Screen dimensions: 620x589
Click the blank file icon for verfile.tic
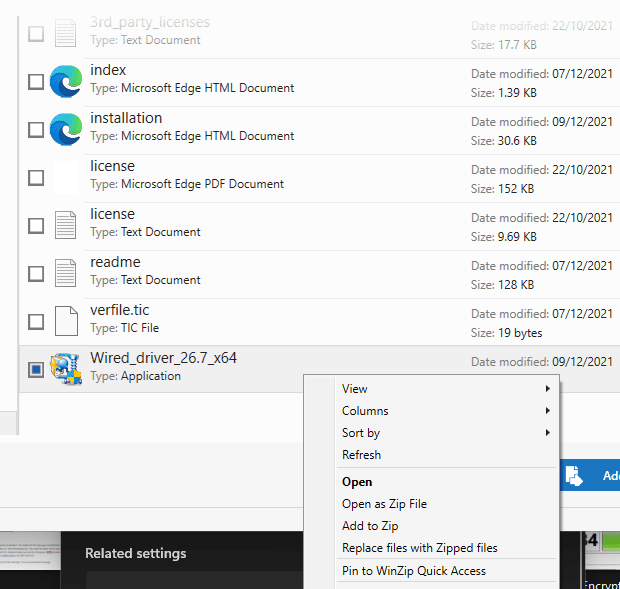66,321
